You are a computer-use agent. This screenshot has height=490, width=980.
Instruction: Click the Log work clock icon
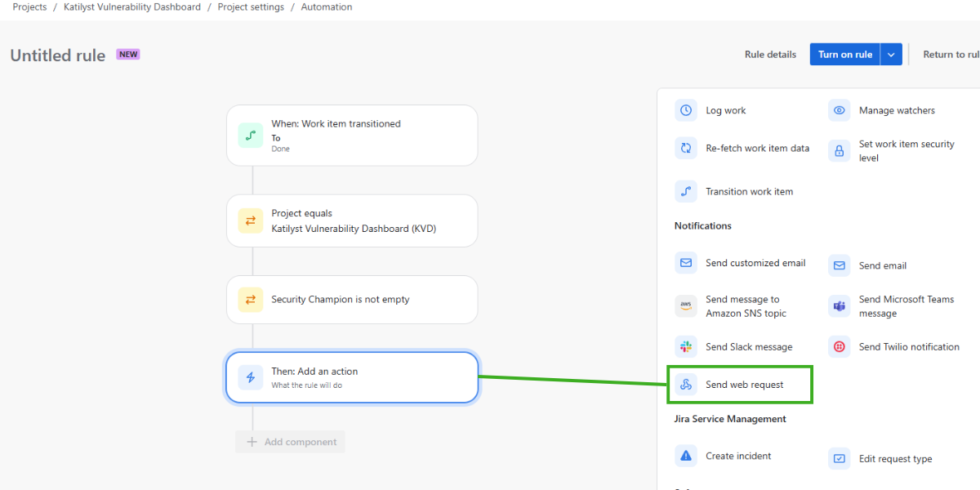click(686, 110)
